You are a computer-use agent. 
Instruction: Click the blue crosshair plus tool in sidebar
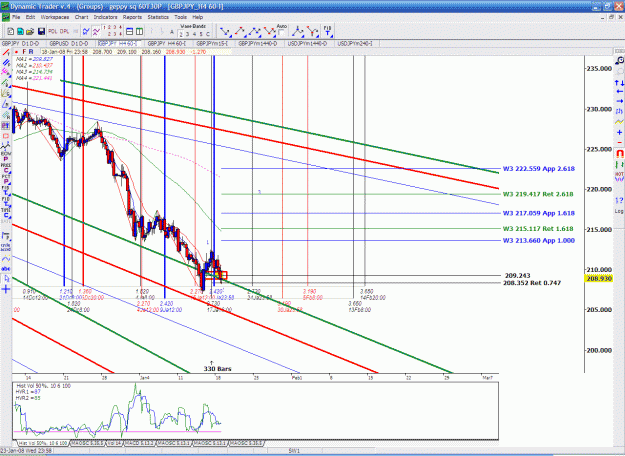click(6, 289)
